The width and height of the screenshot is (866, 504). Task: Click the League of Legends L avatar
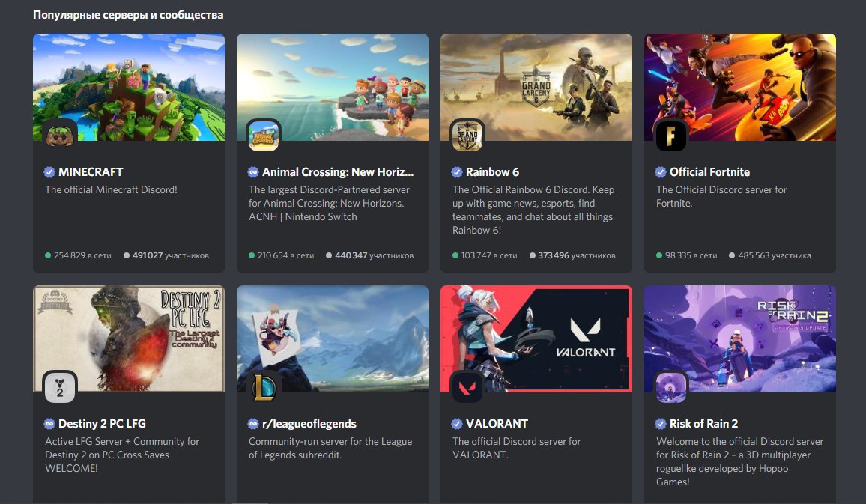pyautogui.click(x=264, y=387)
